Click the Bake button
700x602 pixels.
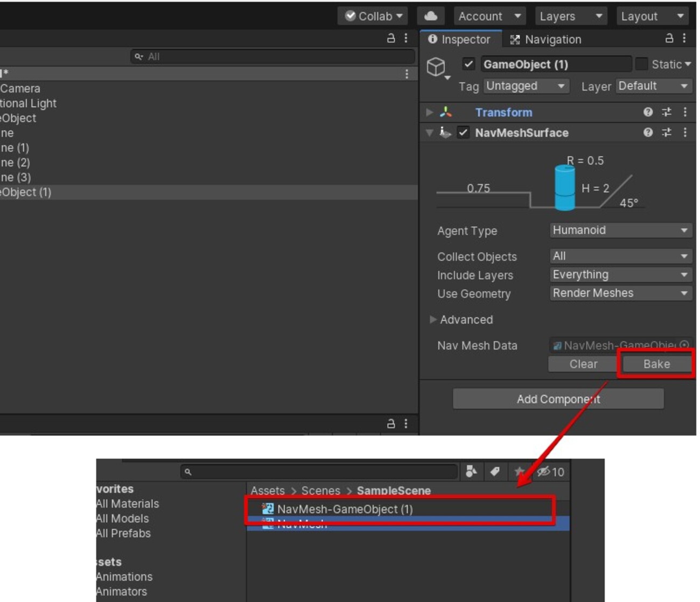[x=656, y=364]
